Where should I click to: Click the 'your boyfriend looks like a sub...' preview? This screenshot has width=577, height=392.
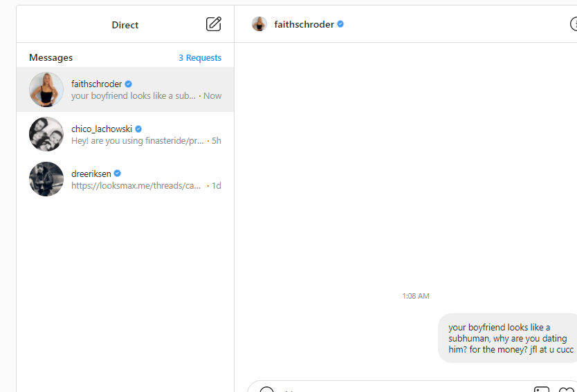[134, 96]
